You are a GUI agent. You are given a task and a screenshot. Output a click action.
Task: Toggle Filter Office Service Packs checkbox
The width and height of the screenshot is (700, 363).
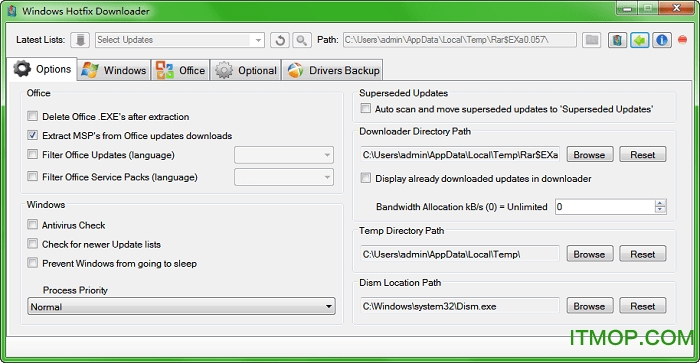33,176
